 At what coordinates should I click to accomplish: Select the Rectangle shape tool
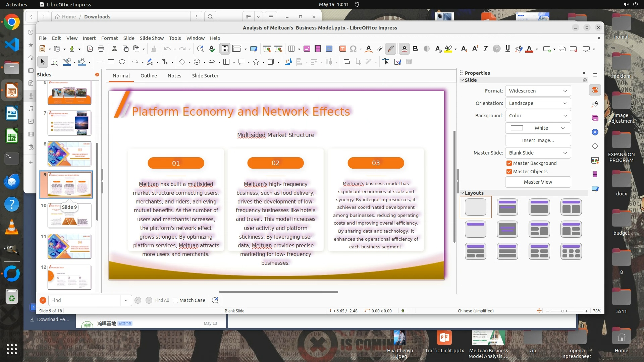(111, 62)
